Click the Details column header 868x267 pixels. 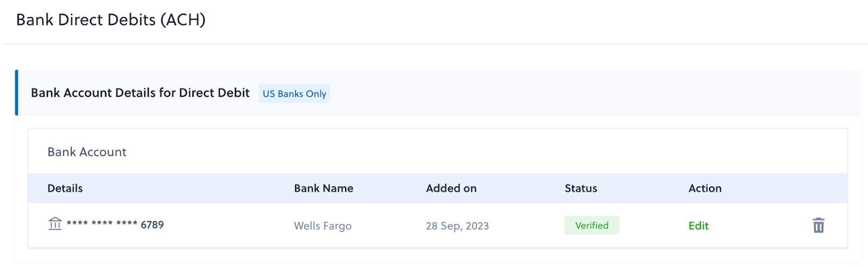click(65, 188)
